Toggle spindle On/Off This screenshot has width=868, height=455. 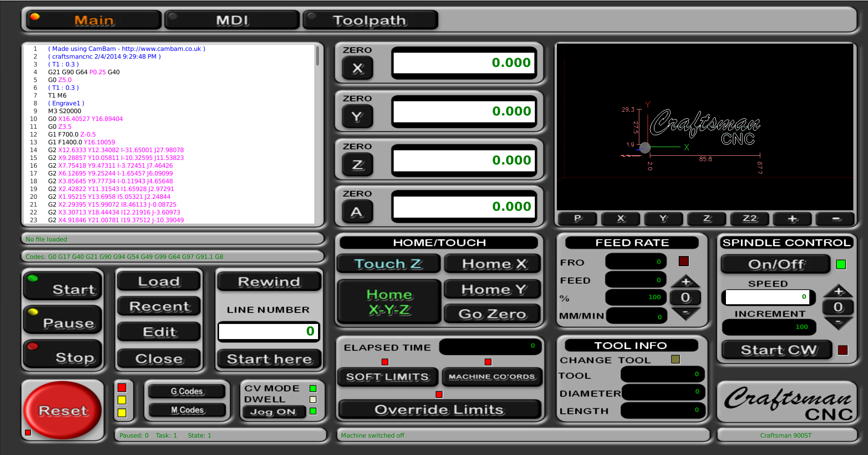[776, 264]
